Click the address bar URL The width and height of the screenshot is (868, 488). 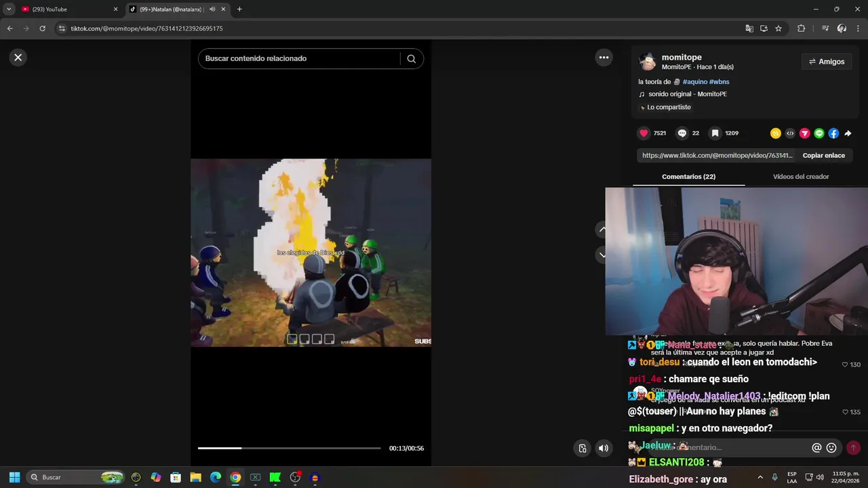(147, 28)
